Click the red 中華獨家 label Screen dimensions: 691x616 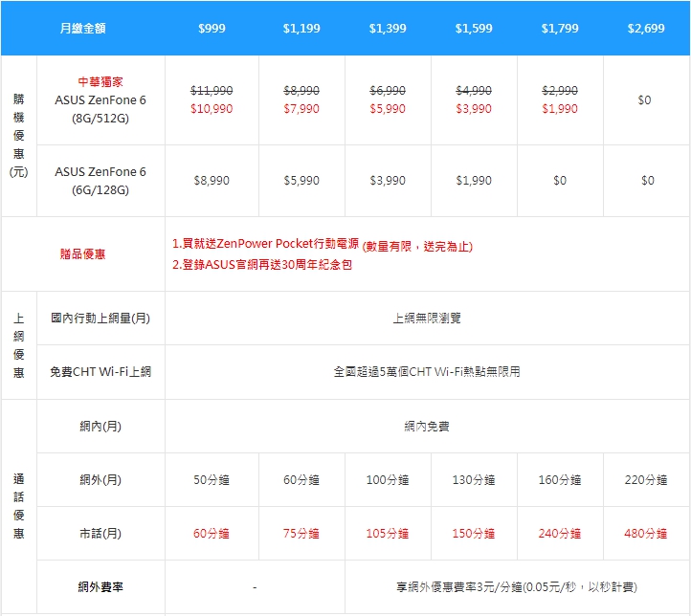coord(100,82)
